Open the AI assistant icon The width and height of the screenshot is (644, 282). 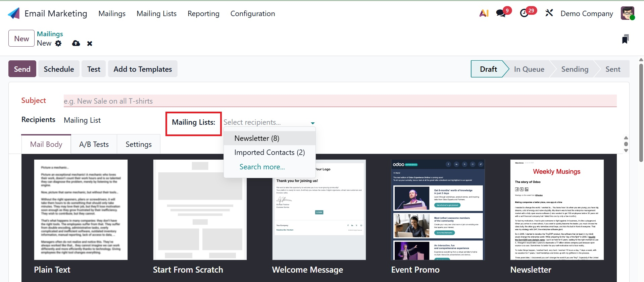point(484,13)
